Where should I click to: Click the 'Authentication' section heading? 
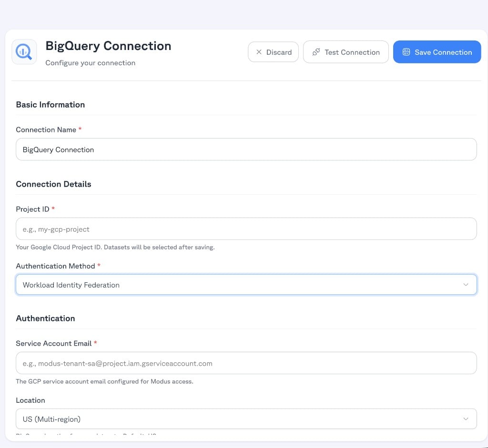coord(45,319)
